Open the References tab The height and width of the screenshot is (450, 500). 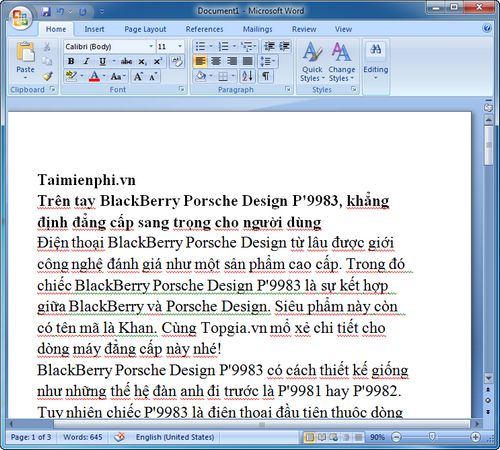click(x=204, y=29)
